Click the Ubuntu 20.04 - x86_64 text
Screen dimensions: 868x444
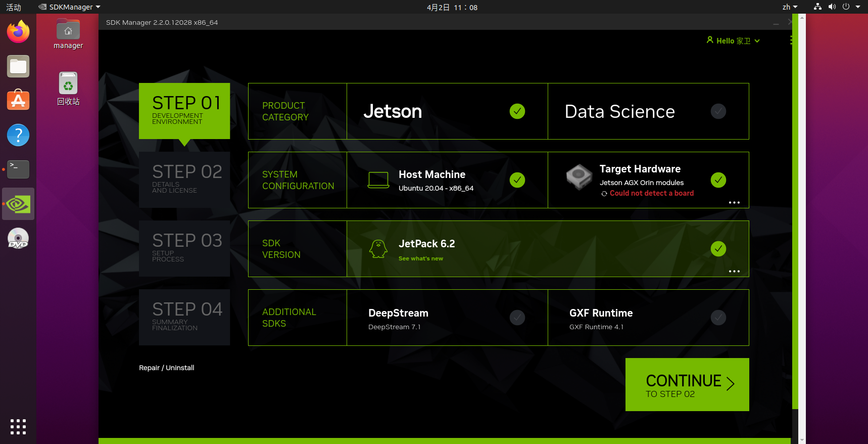[x=436, y=188]
